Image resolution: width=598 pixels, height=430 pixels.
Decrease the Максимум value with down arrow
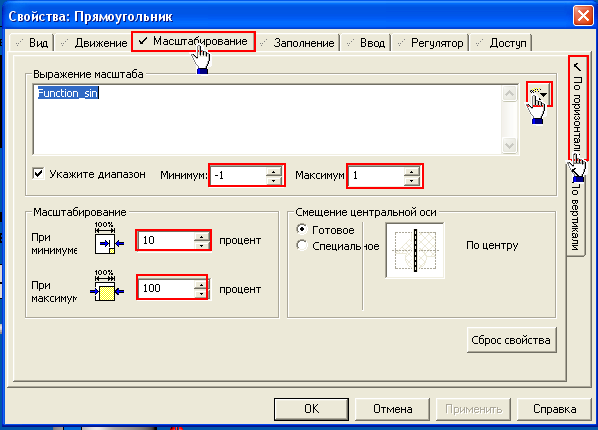point(412,180)
